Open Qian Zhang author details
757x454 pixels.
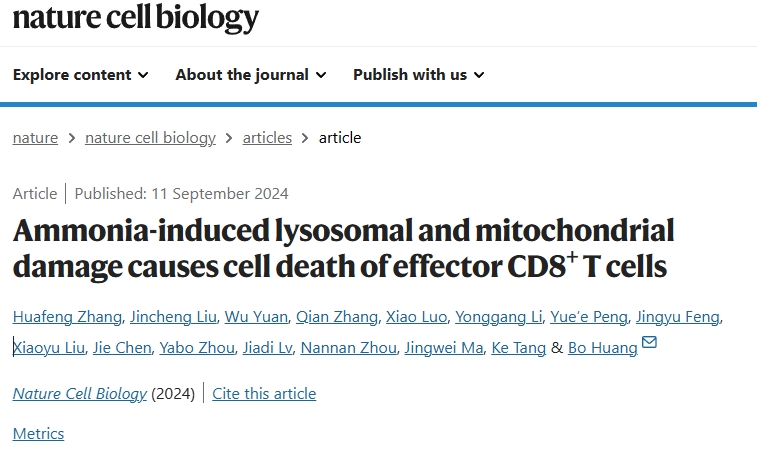(x=336, y=317)
